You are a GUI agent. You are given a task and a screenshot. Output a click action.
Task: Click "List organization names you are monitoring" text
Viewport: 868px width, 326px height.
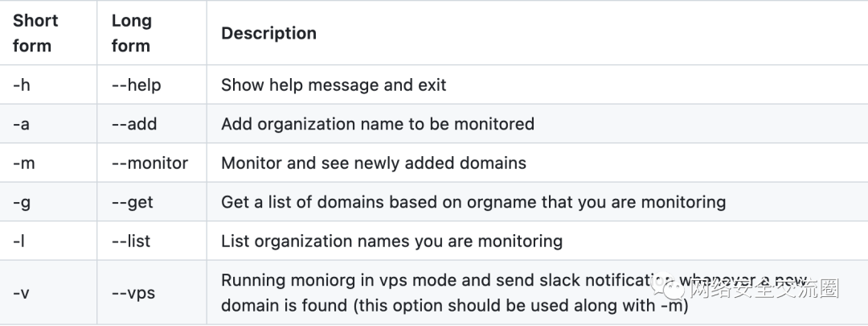[x=391, y=241]
